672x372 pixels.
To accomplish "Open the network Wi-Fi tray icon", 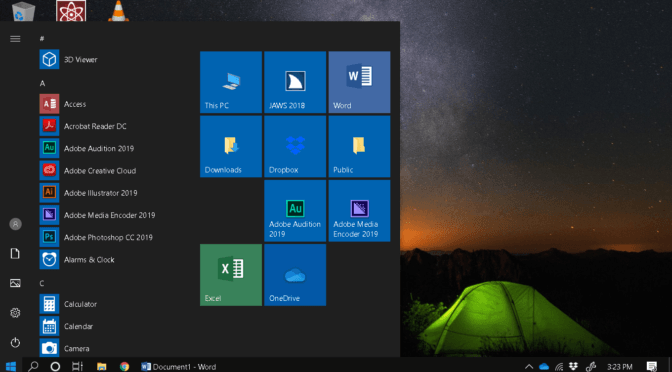I will click(x=559, y=366).
